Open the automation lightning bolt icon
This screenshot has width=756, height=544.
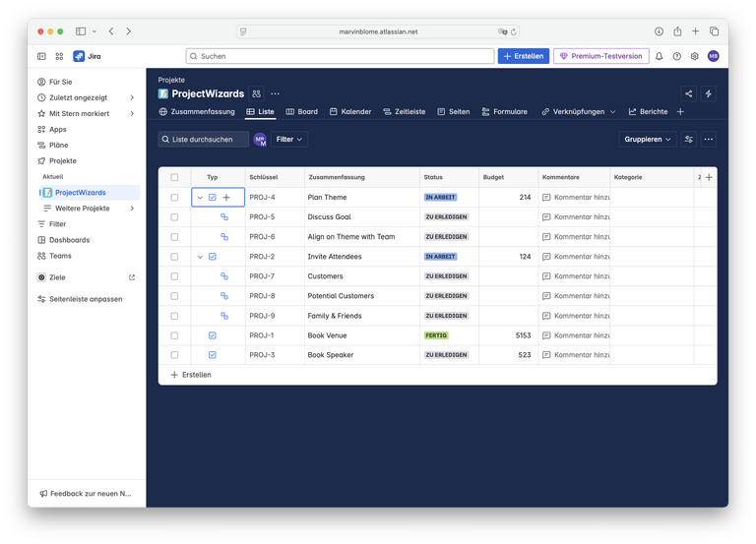(709, 94)
